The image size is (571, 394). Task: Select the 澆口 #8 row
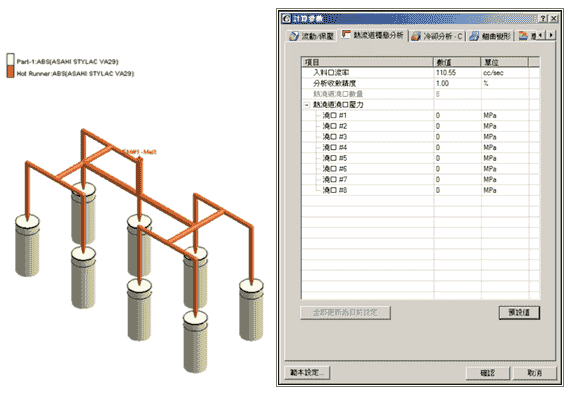(x=415, y=190)
